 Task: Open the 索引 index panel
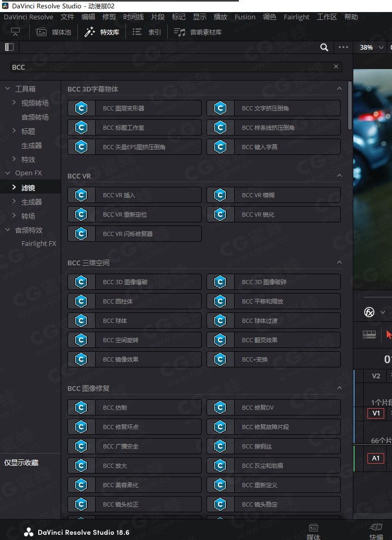[x=147, y=32]
